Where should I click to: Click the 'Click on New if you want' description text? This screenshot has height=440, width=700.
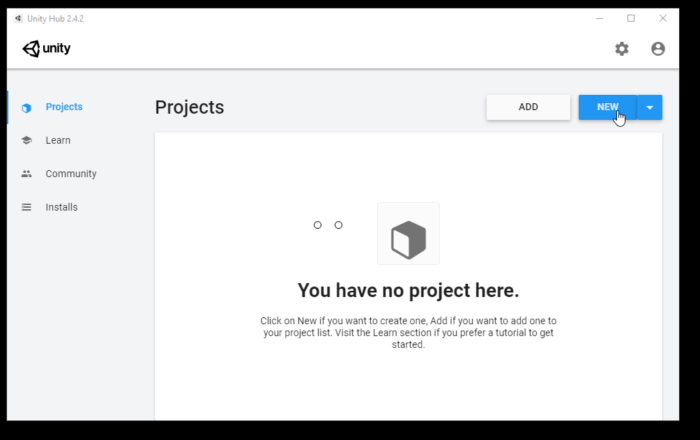[408, 332]
